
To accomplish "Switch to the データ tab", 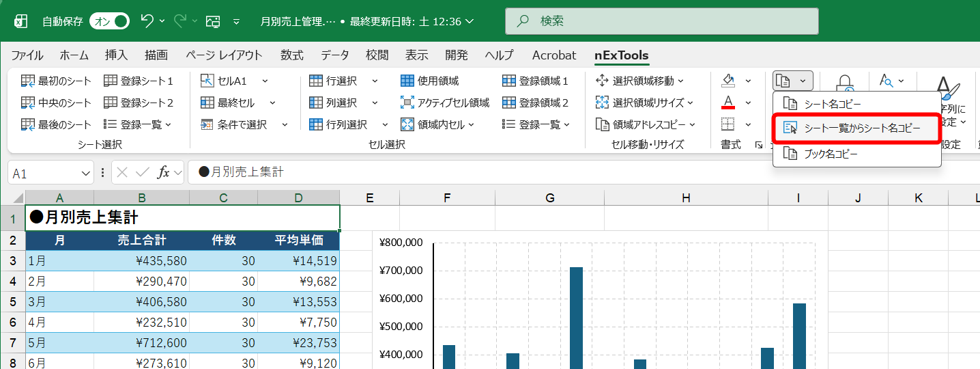I will coord(335,55).
